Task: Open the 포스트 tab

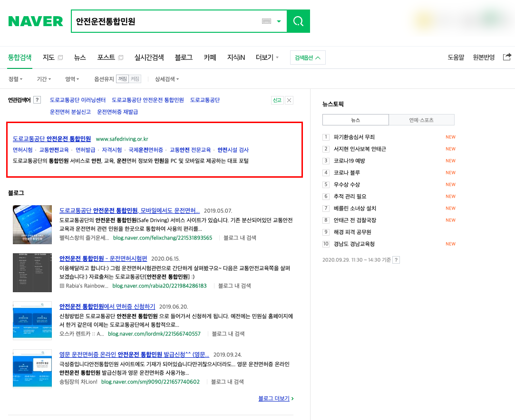Action: point(106,57)
